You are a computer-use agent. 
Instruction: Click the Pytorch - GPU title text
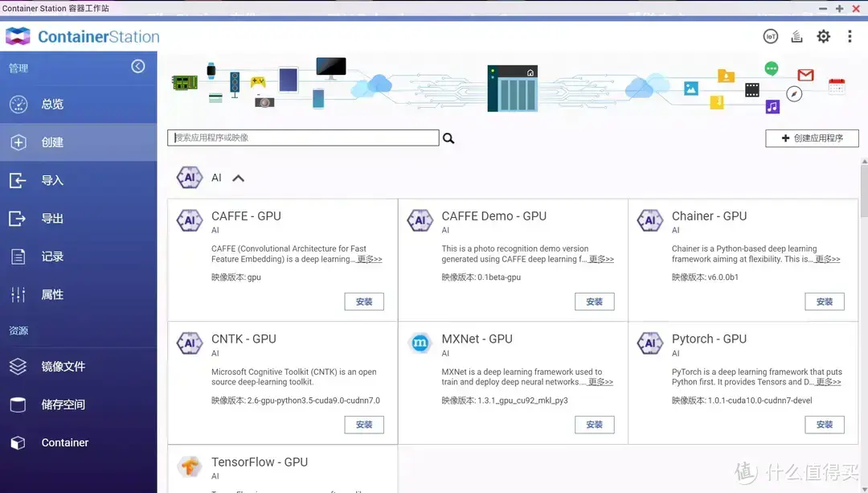click(709, 339)
